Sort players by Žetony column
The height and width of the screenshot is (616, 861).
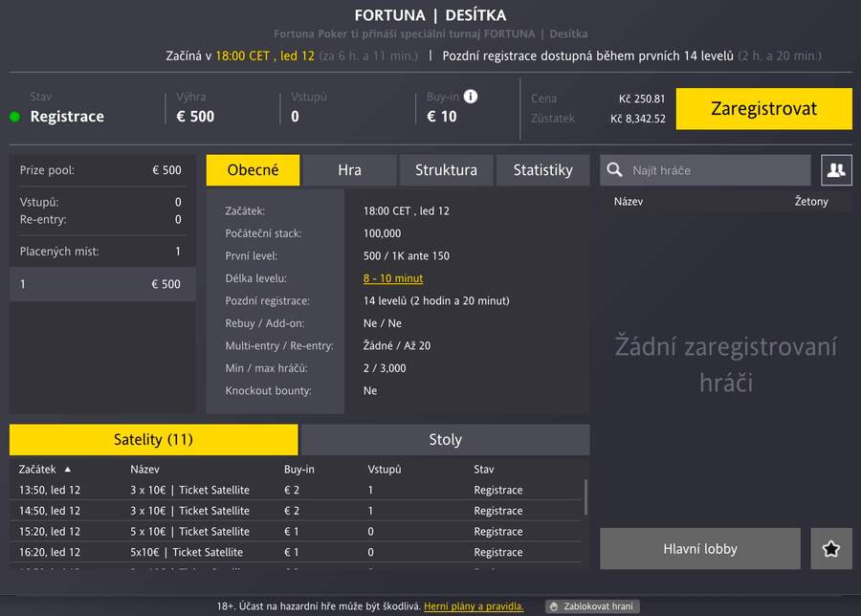click(x=811, y=202)
